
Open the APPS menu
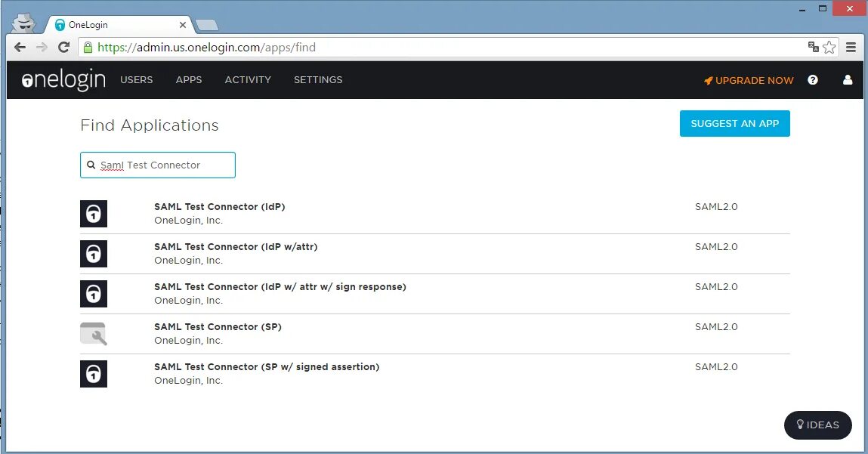tap(189, 80)
